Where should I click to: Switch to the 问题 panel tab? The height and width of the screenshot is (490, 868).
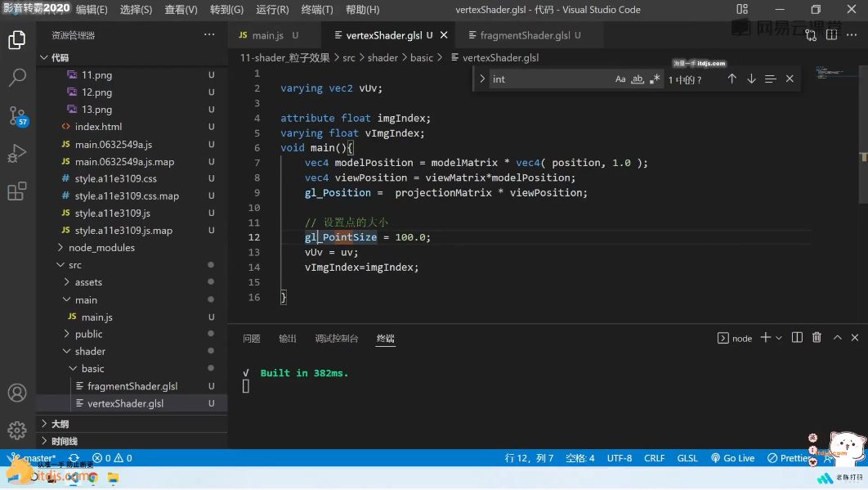pos(251,339)
